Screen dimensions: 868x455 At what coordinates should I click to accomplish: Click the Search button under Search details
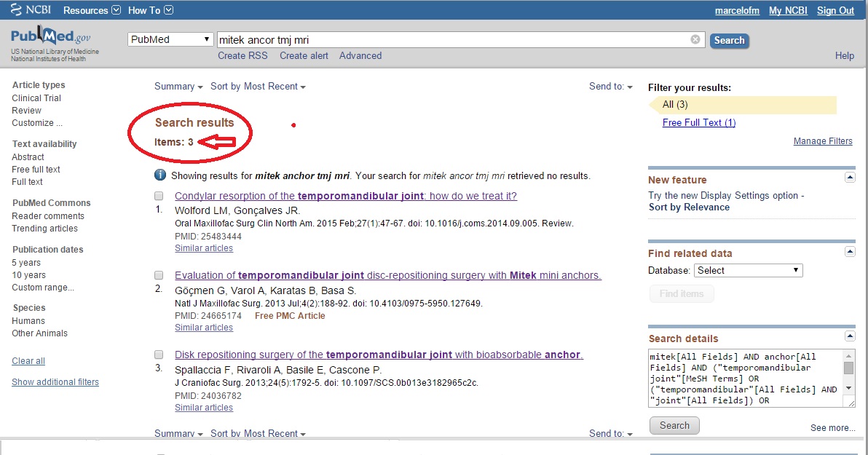coord(674,425)
